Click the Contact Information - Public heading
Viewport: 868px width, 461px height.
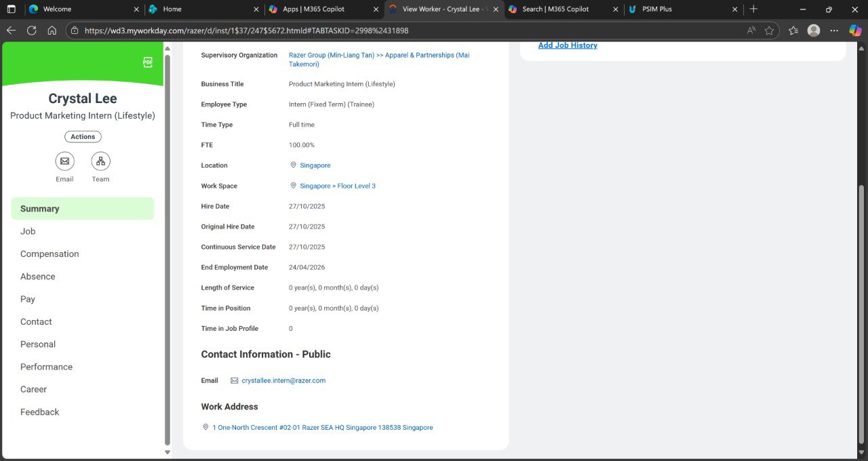(266, 354)
